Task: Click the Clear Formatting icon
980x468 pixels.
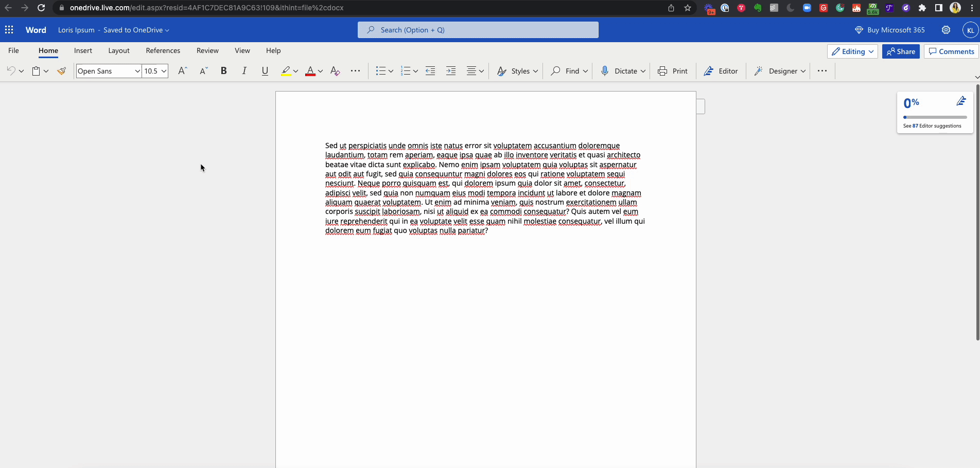Action: coord(335,71)
